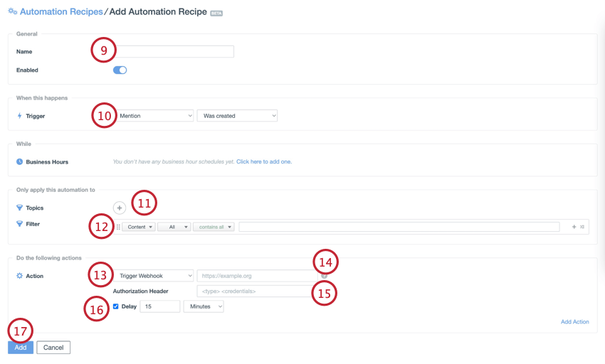
Task: Open the Content filter dropdown
Action: point(139,227)
